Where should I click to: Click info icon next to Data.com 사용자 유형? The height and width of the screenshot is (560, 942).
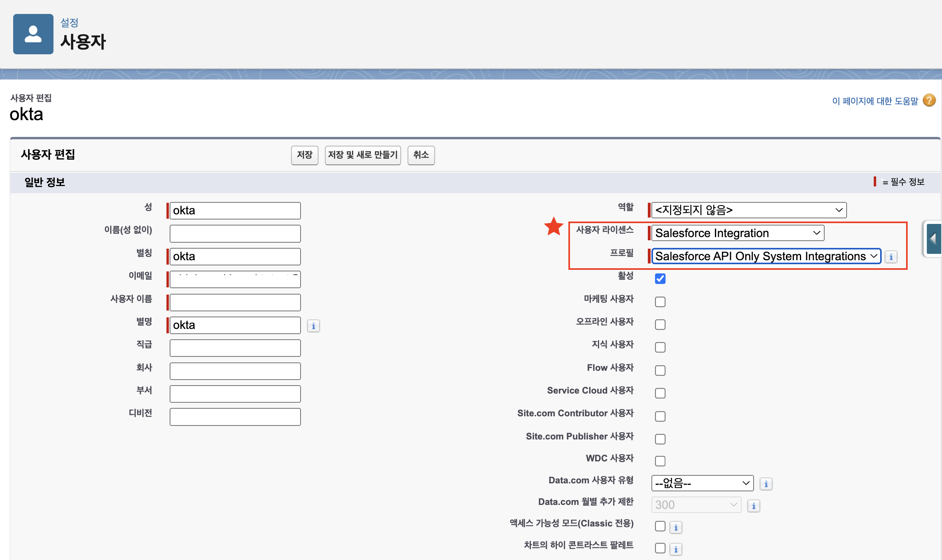pos(766,484)
